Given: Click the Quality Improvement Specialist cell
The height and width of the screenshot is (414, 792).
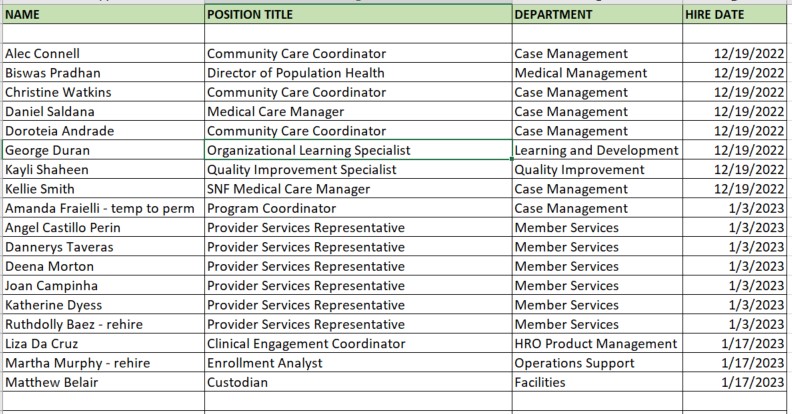Looking at the screenshot, I should click(x=359, y=169).
